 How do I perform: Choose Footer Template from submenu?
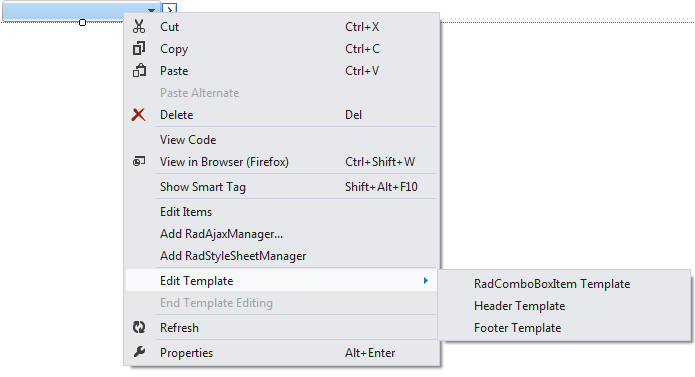[x=517, y=328]
